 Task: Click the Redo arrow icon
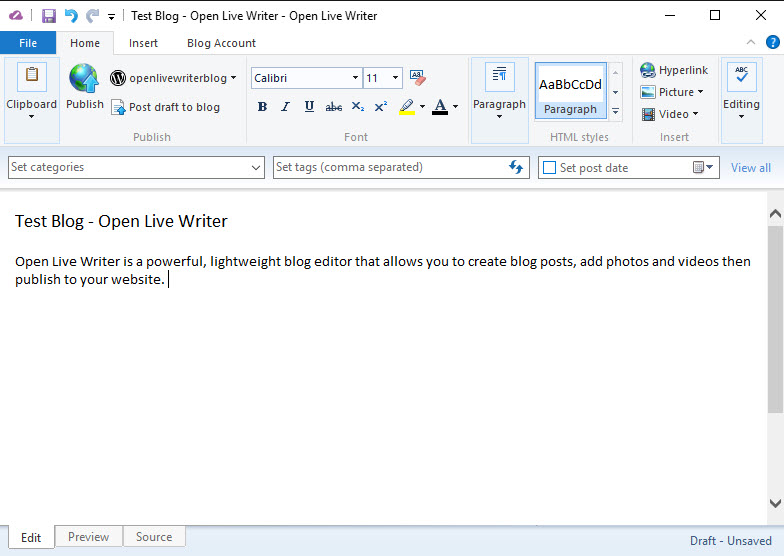coord(92,16)
